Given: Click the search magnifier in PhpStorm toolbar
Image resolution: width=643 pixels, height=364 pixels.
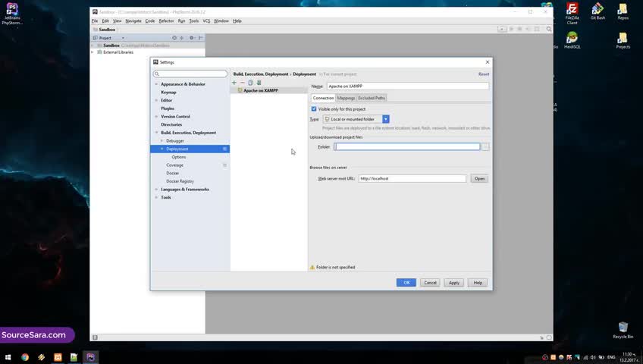Looking at the screenshot, I should [x=549, y=29].
